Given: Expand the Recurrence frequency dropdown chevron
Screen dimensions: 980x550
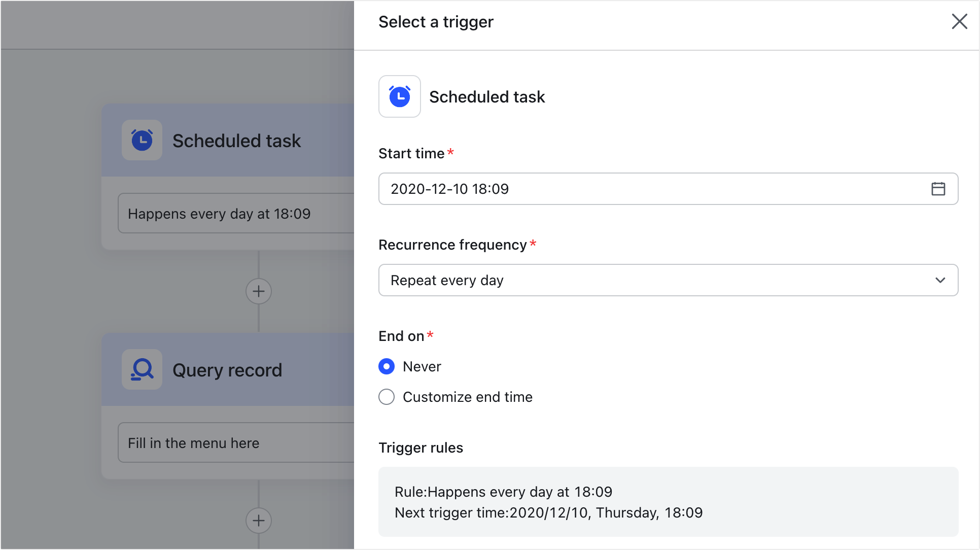Looking at the screenshot, I should pyautogui.click(x=940, y=280).
